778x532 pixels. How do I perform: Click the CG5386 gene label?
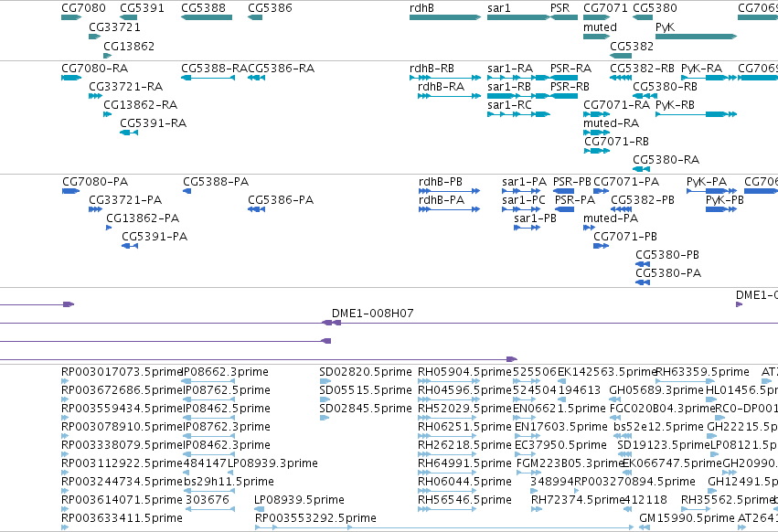tap(270, 8)
